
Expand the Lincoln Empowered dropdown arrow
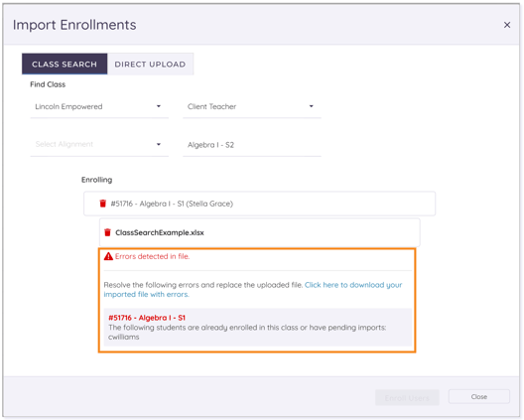[x=159, y=106]
